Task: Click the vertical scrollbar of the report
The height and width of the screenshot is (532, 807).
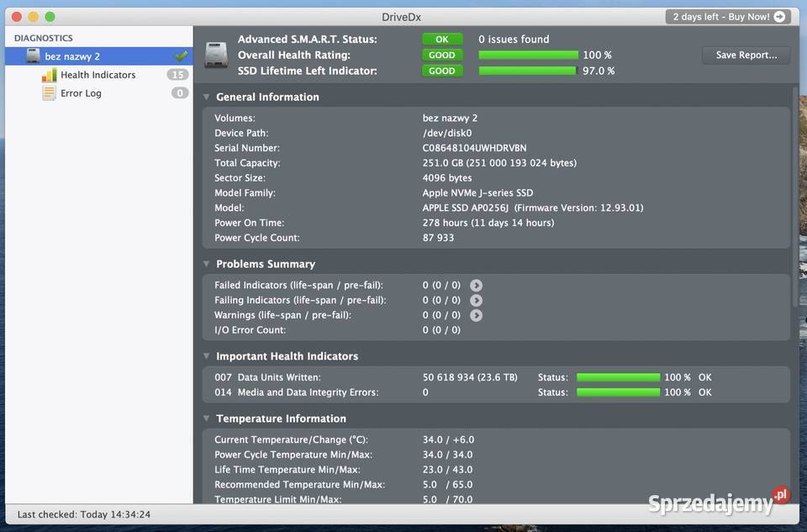Action: (x=796, y=196)
